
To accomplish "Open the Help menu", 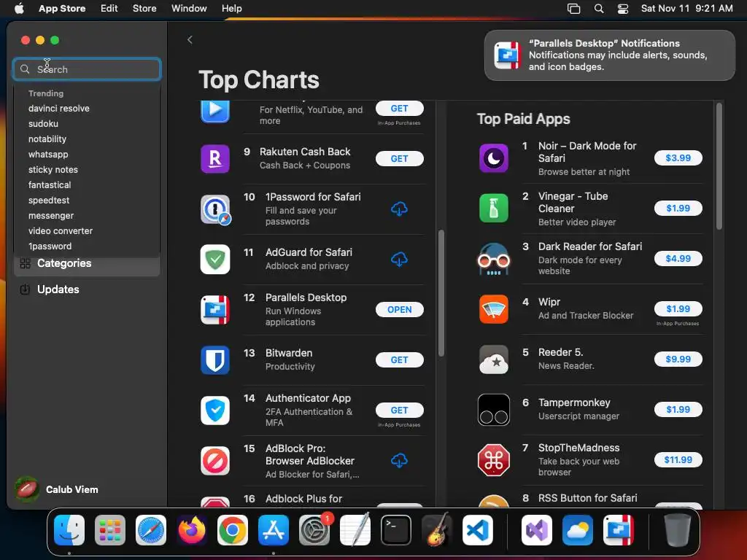I will point(231,9).
